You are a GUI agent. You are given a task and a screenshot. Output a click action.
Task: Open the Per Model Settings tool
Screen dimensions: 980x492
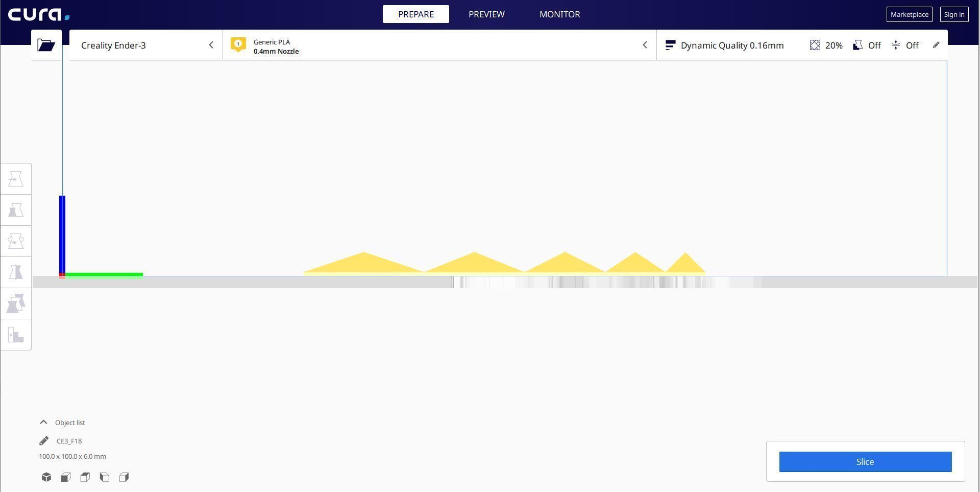(16, 303)
